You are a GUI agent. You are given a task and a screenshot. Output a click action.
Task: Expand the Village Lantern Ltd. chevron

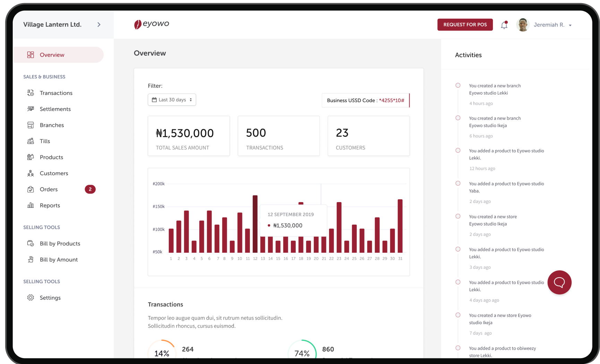(x=99, y=25)
